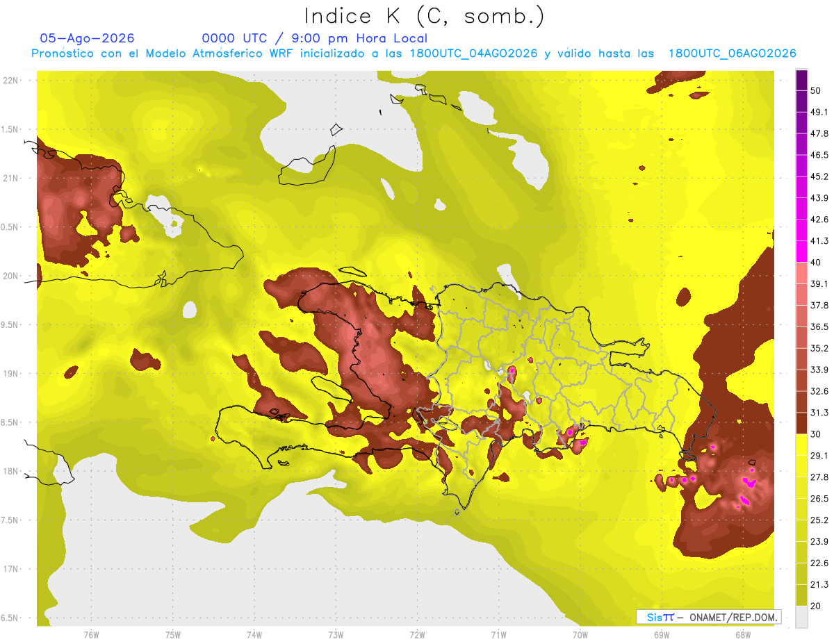834x644 pixels.
Task: Select the "75W" longitude axis label
Action: coord(173,635)
